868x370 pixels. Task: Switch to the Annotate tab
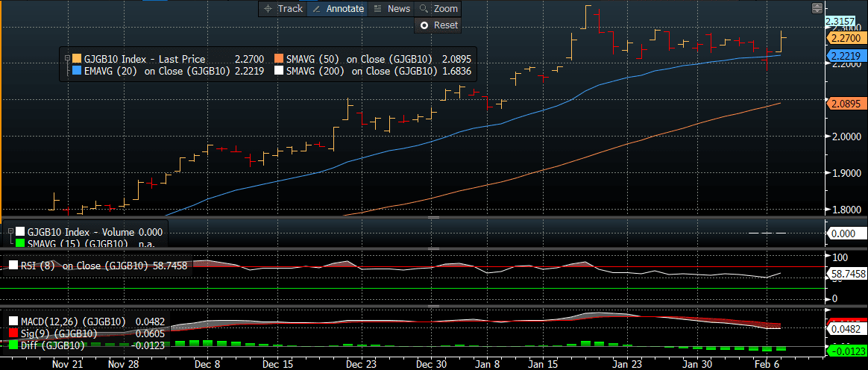pyautogui.click(x=345, y=9)
